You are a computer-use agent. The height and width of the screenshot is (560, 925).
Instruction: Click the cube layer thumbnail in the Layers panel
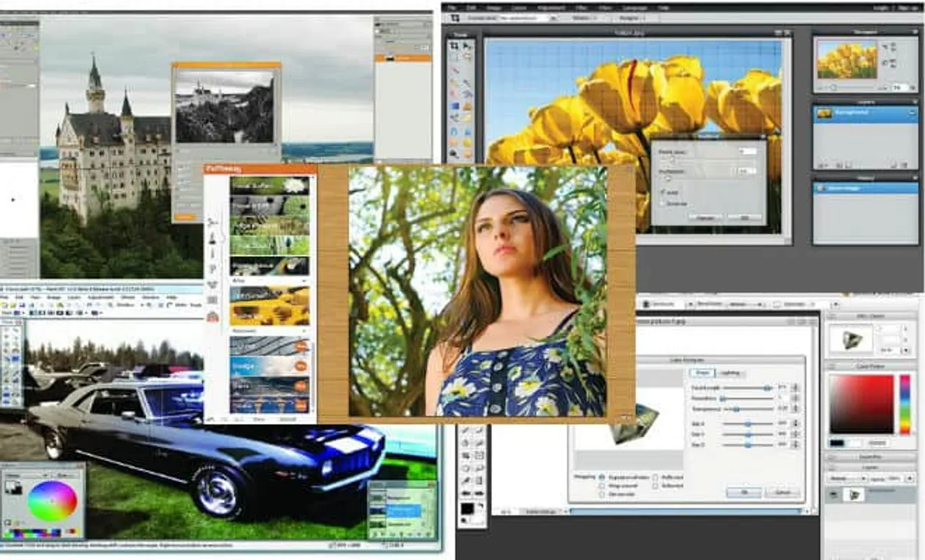(x=855, y=495)
